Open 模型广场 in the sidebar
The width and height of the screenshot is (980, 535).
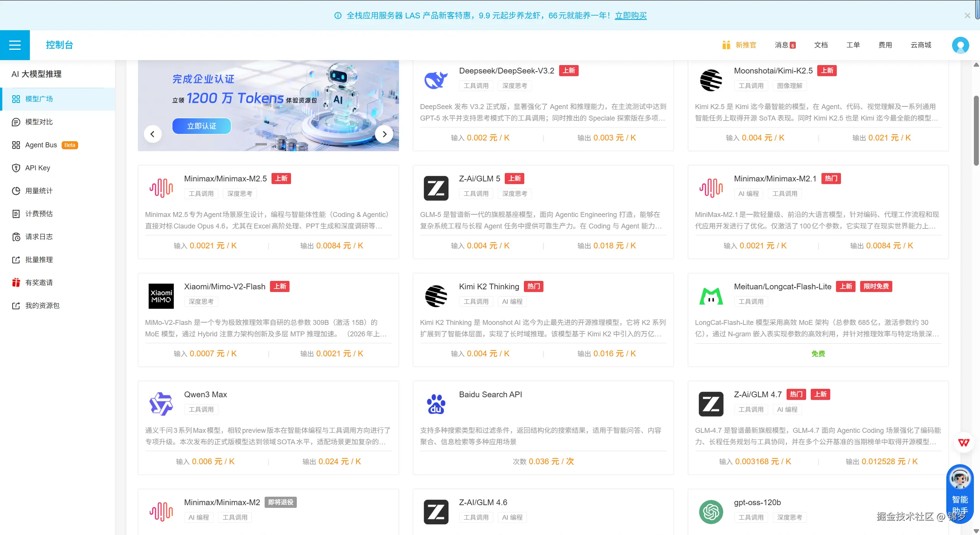[x=57, y=99]
